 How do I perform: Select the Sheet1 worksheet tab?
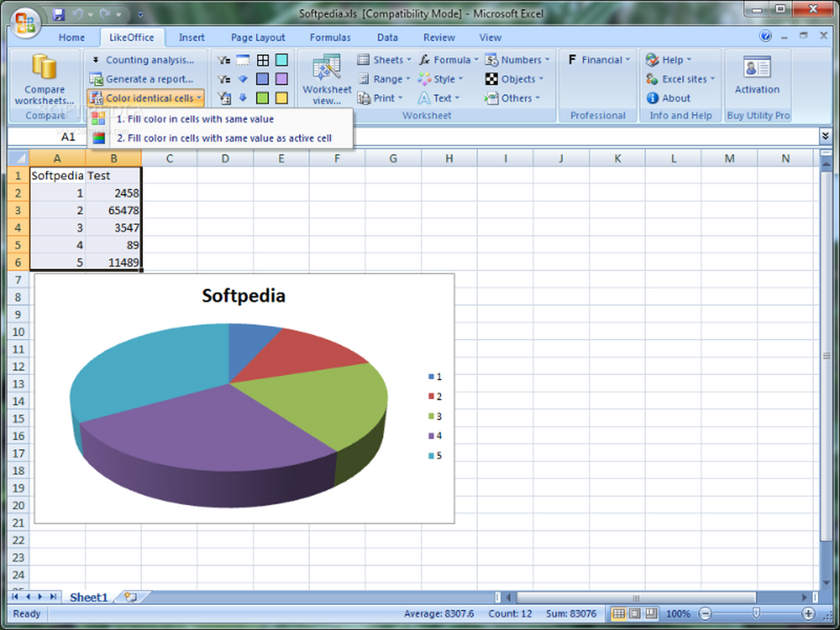[88, 597]
